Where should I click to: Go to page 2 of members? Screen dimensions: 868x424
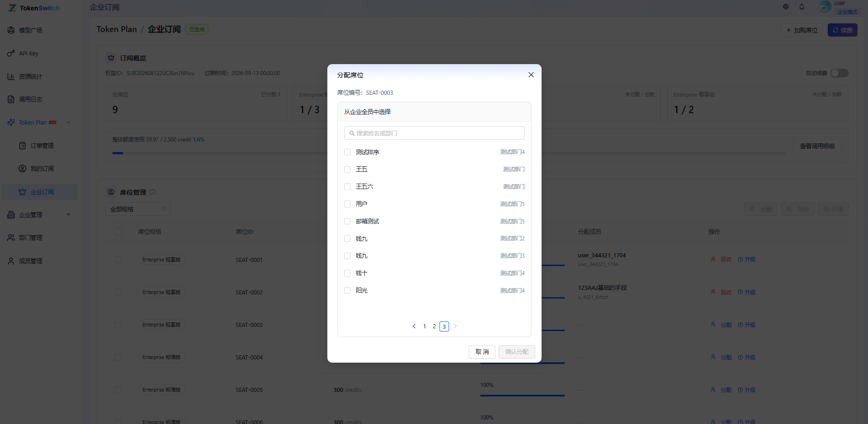[434, 326]
